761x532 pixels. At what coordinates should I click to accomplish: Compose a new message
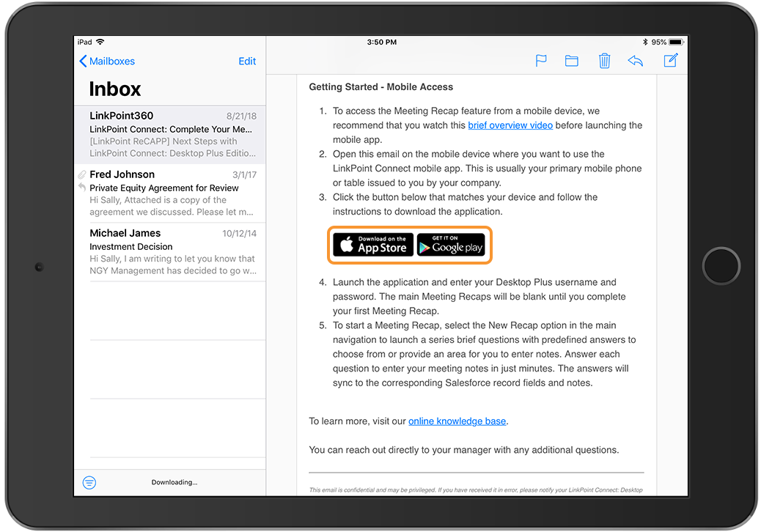coord(670,61)
